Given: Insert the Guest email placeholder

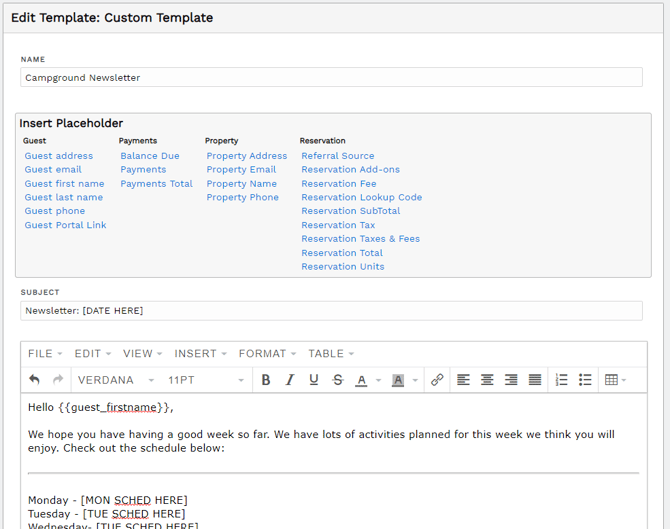Looking at the screenshot, I should (53, 170).
